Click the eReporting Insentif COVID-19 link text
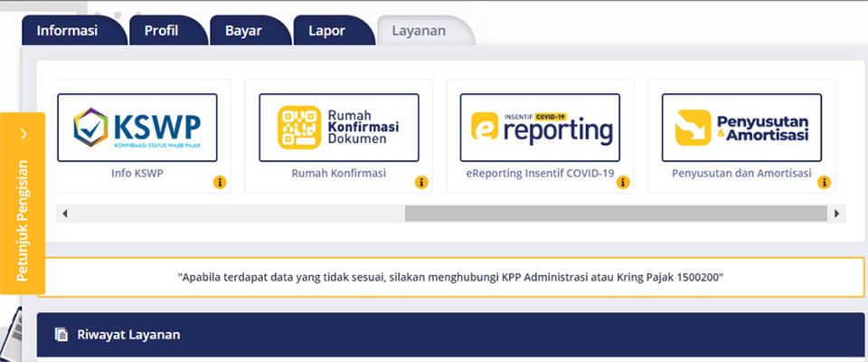 [x=540, y=174]
